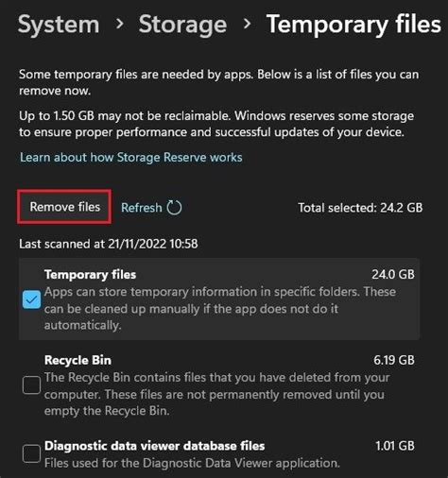
Task: Click Diagnostic data viewer database files heading
Action: click(155, 446)
